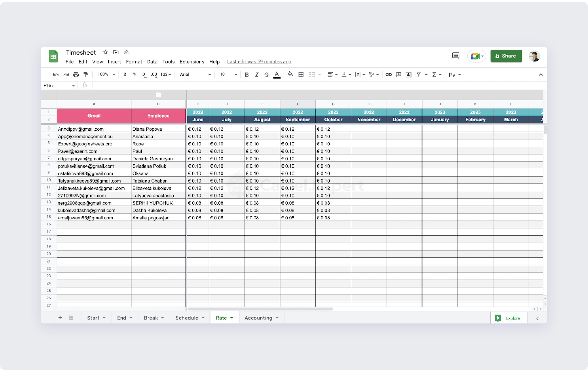This screenshot has width=588, height=370.
Task: Open the borders grid icon
Action: coord(301,75)
